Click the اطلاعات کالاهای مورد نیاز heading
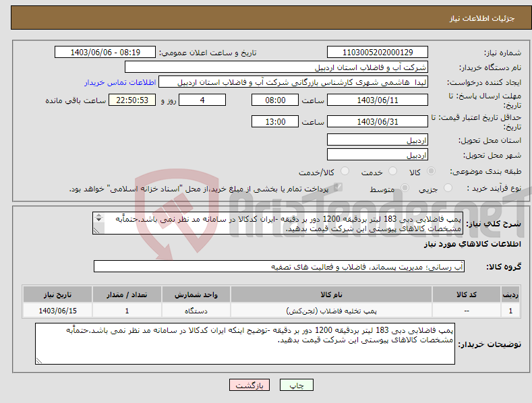The image size is (532, 403). coord(472,244)
